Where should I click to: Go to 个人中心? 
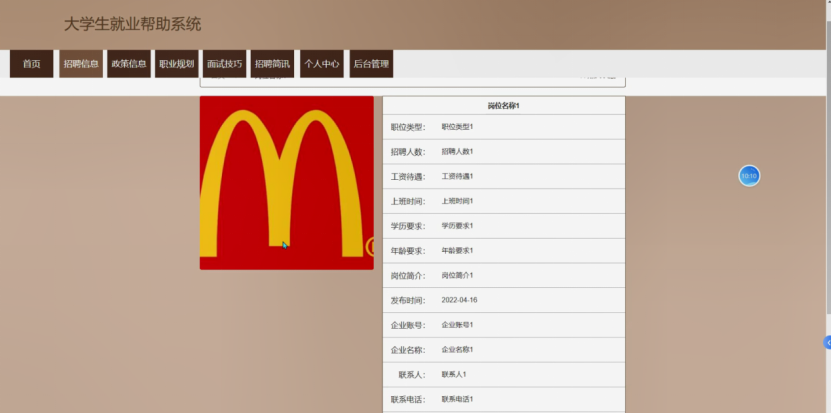(322, 64)
